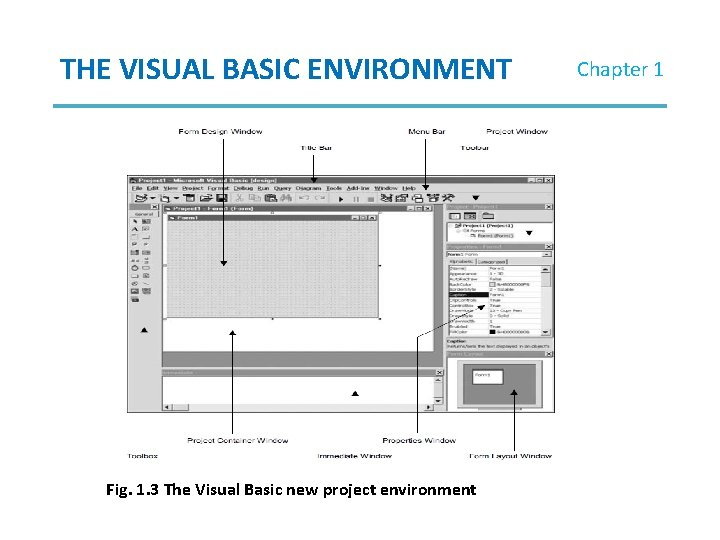Viewport: 720px width, 540px height.
Task: Open the Format menu
Action: pos(218,188)
